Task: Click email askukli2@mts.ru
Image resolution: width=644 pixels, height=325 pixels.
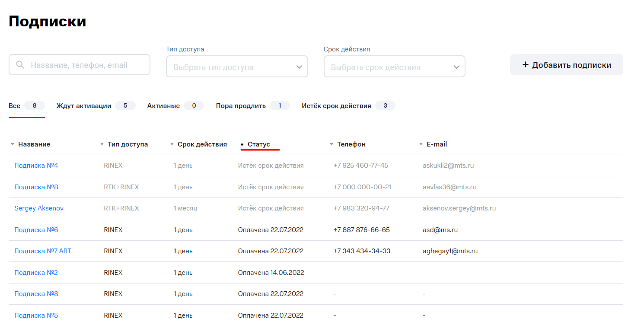Action: click(x=448, y=166)
